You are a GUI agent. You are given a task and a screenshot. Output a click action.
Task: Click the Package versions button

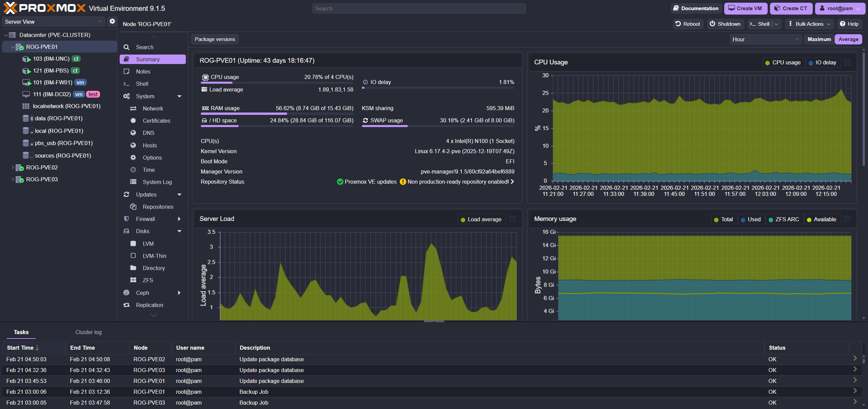click(x=215, y=39)
